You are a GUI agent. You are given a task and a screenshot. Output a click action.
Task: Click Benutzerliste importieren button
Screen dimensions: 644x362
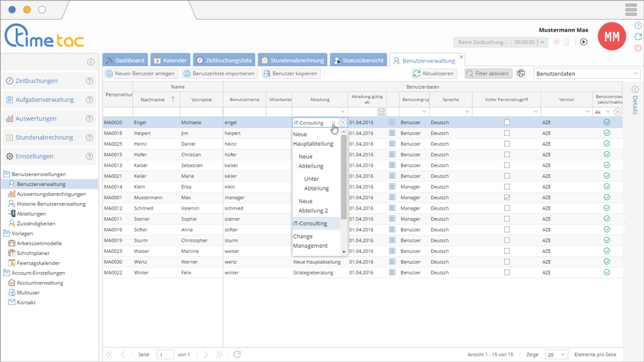point(219,74)
